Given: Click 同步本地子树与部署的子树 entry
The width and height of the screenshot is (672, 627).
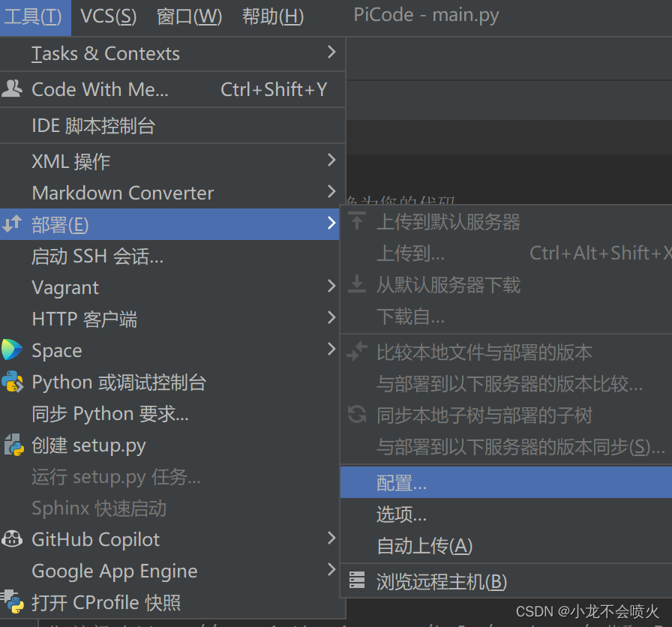Looking at the screenshot, I should [506, 415].
